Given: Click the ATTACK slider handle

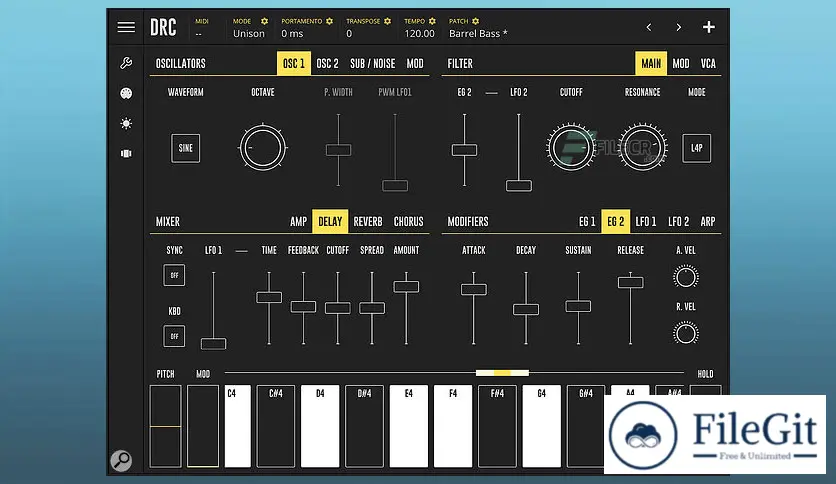Looking at the screenshot, I should pos(473,289).
